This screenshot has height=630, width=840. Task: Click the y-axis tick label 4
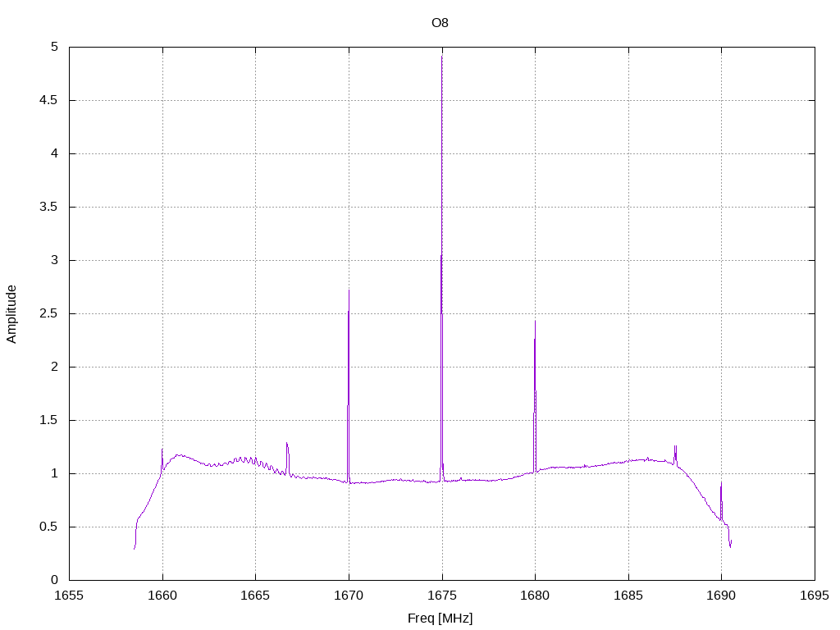tap(55, 153)
